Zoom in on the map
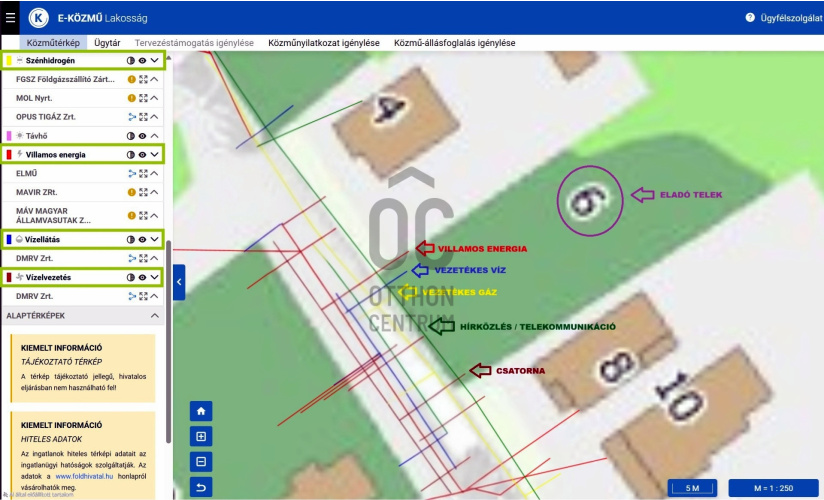The width and height of the screenshot is (824, 500). pos(201,437)
